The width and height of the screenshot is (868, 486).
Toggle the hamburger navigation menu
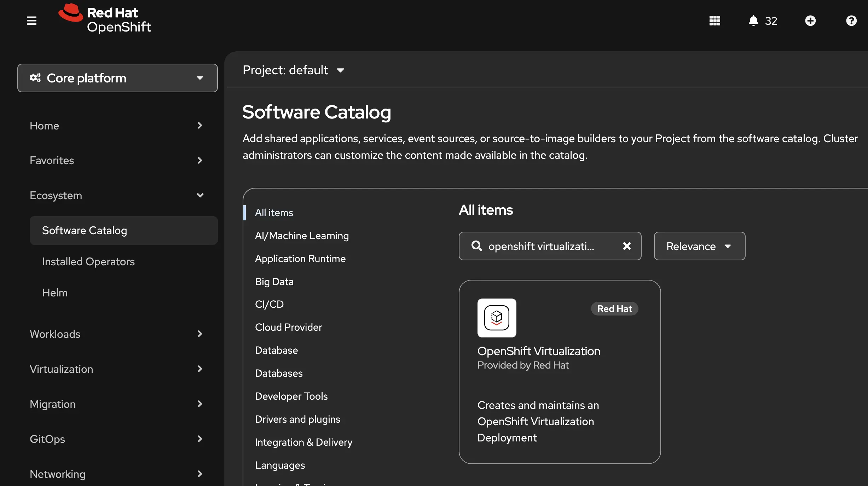click(31, 21)
